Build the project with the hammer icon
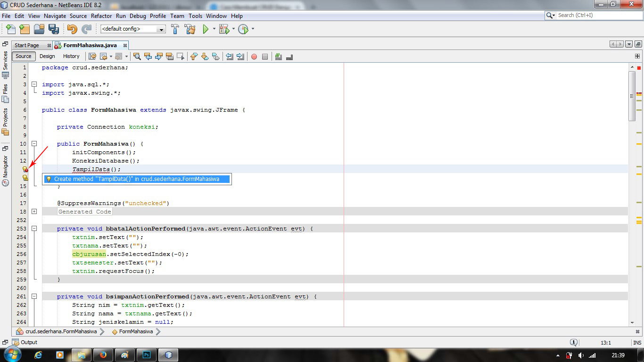The width and height of the screenshot is (644, 362). [175, 29]
